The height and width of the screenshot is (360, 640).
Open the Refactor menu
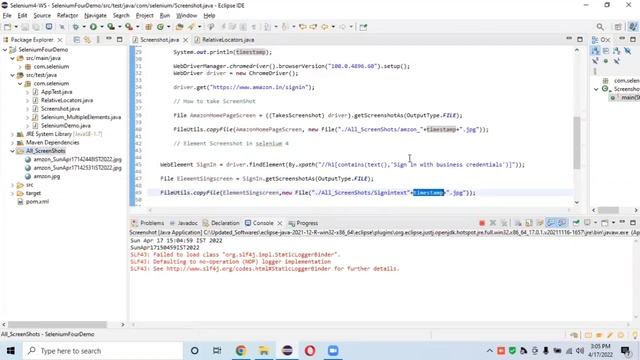point(67,16)
